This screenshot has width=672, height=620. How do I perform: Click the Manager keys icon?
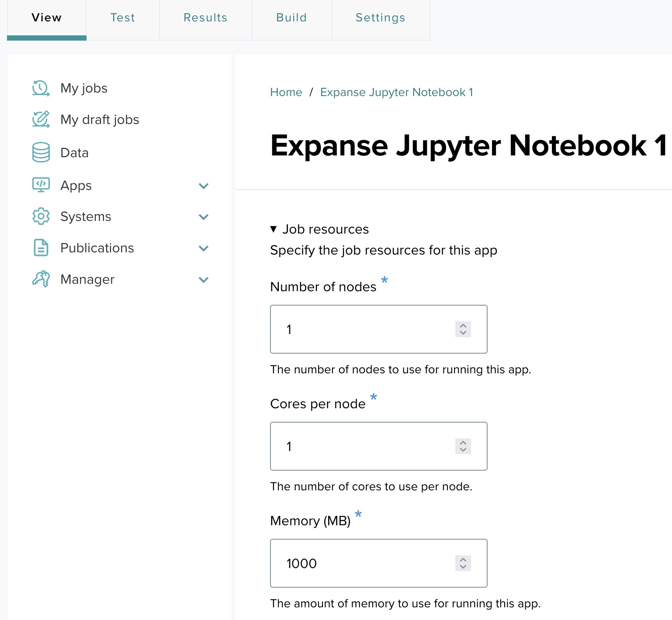[x=41, y=279]
